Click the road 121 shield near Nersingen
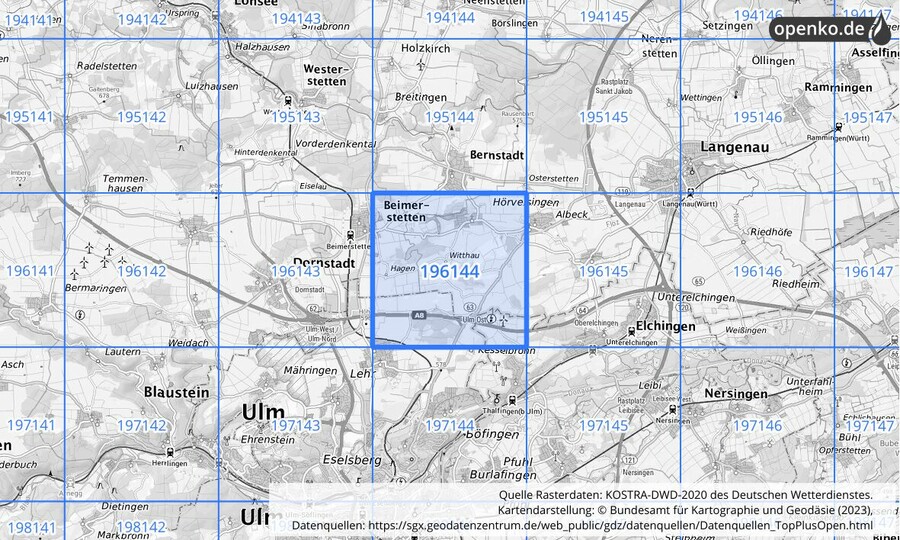This screenshot has height=540, width=900. click(x=630, y=461)
